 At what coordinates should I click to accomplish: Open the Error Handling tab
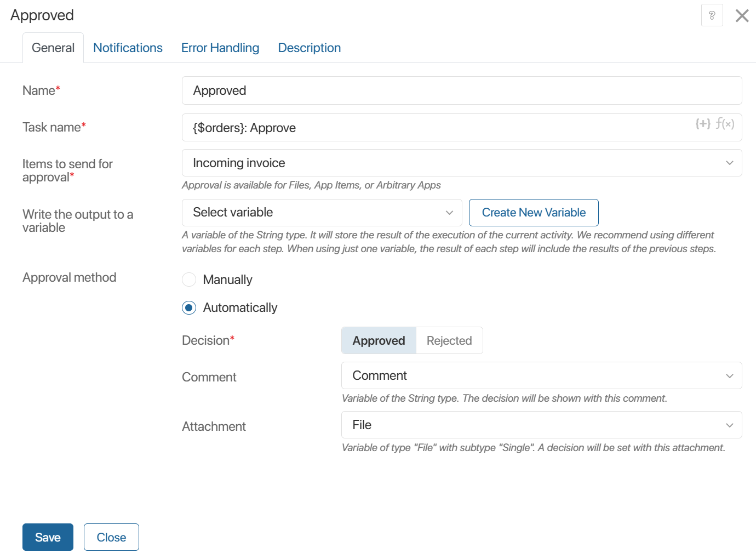tap(220, 48)
